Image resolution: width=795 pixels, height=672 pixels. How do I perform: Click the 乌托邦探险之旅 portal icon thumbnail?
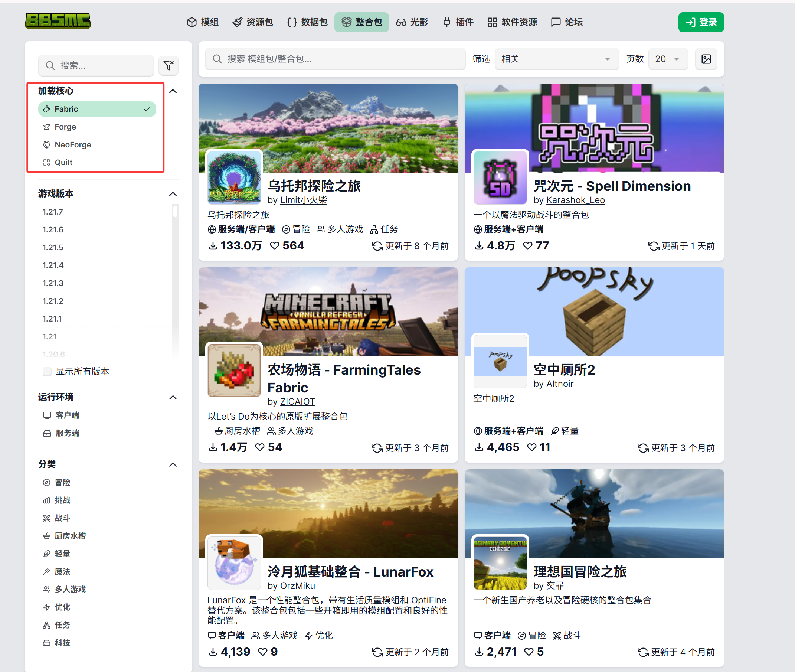click(234, 177)
